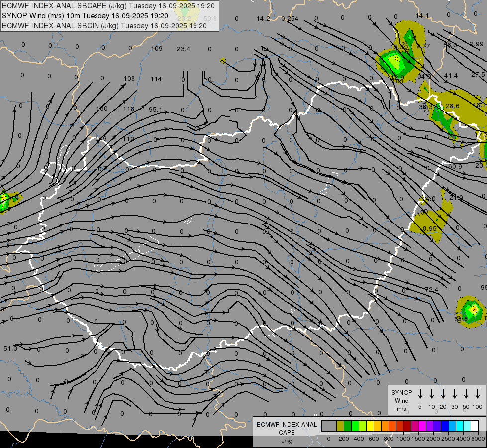Click the map value 41.4
Image resolution: width=487 pixels, height=448 pixels.
451,76
